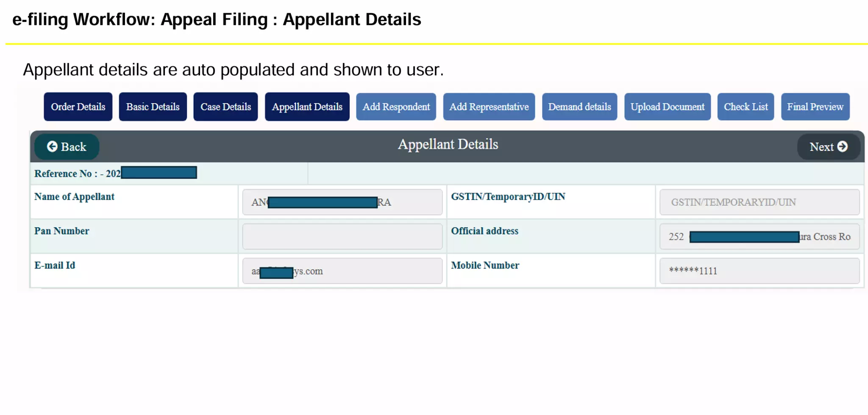The height and width of the screenshot is (415, 868).
Task: Click the Next arrow icon
Action: coord(843,147)
